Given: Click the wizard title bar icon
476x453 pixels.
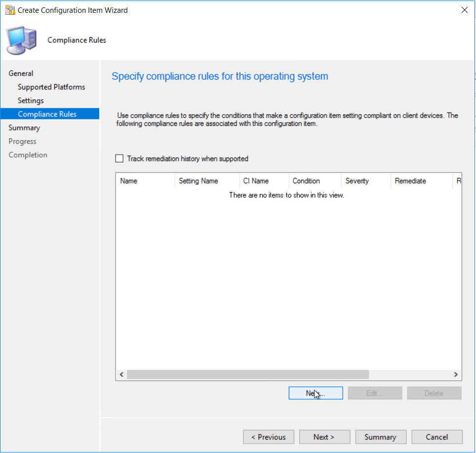Looking at the screenshot, I should tap(10, 10).
